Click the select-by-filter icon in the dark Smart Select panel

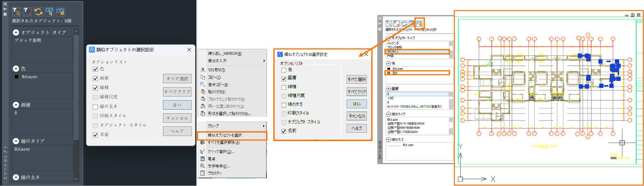[16, 12]
